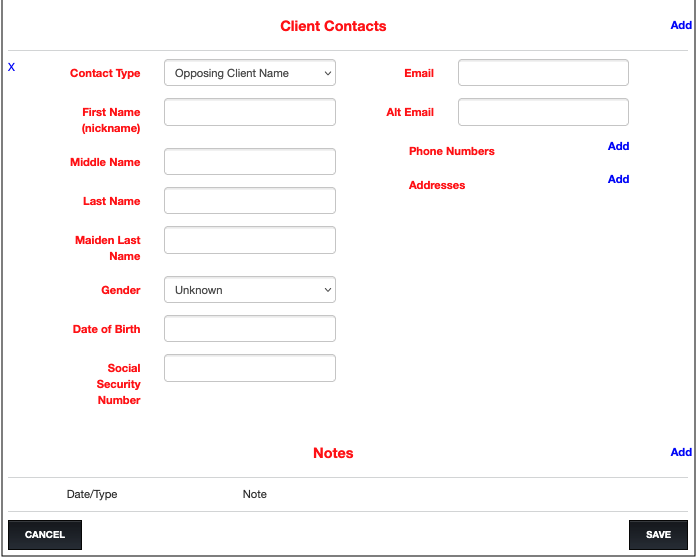Screen dimensions: 696x558
Task: Save the client contact form
Action: pyautogui.click(x=658, y=535)
